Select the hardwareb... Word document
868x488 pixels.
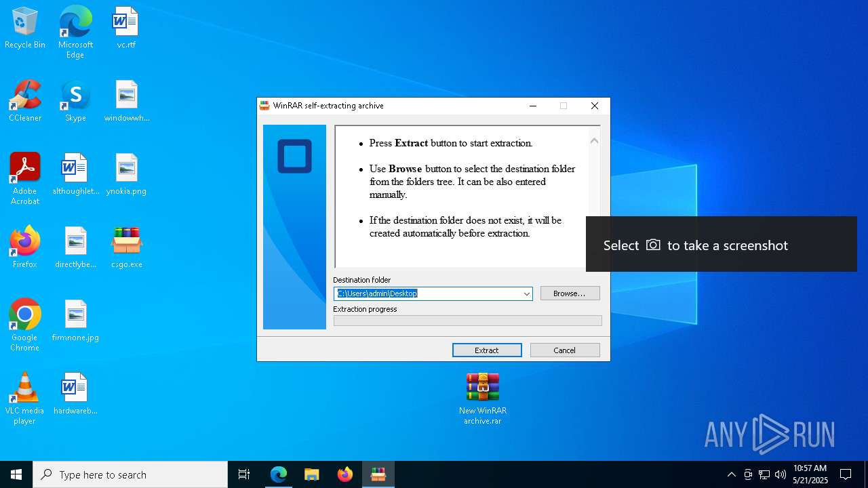click(x=75, y=394)
